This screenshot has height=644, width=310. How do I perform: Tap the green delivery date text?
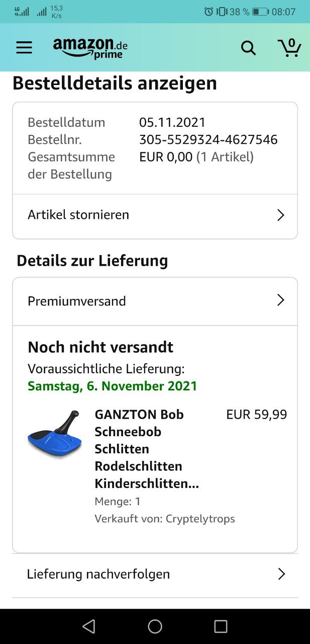[113, 386]
